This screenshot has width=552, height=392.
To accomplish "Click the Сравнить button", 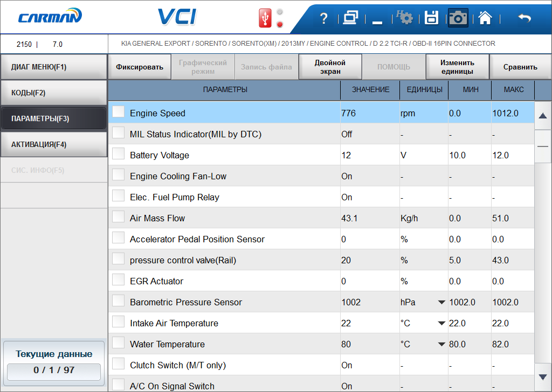I will click(x=520, y=67).
